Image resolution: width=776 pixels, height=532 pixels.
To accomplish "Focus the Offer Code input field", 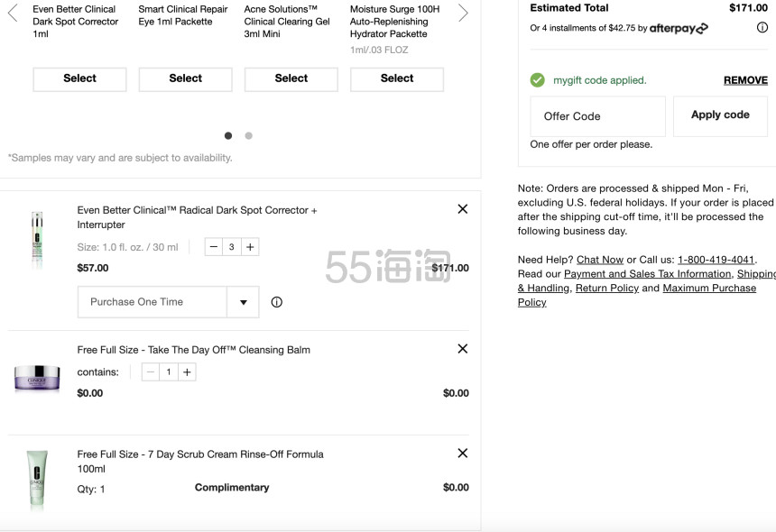I will [x=598, y=116].
